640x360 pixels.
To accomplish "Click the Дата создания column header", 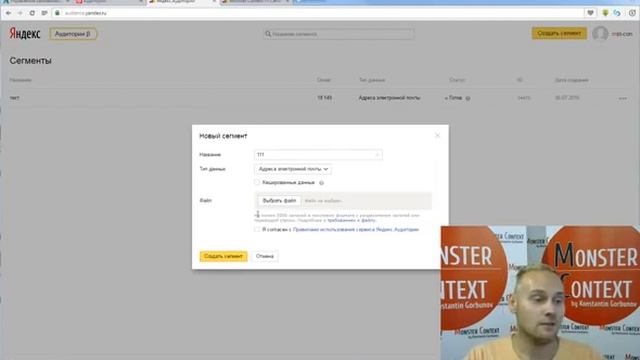I will pyautogui.click(x=571, y=80).
